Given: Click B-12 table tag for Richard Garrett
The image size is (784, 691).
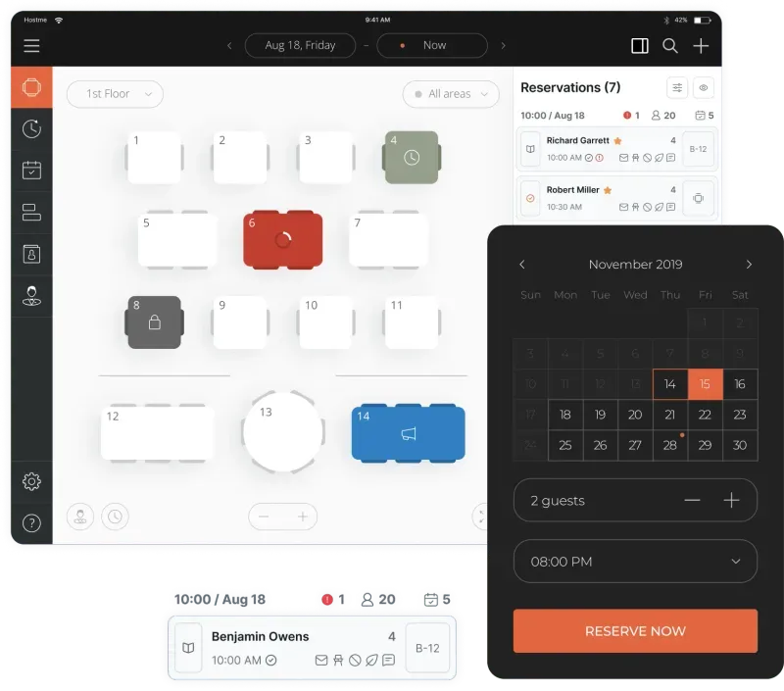Looking at the screenshot, I should (x=698, y=149).
